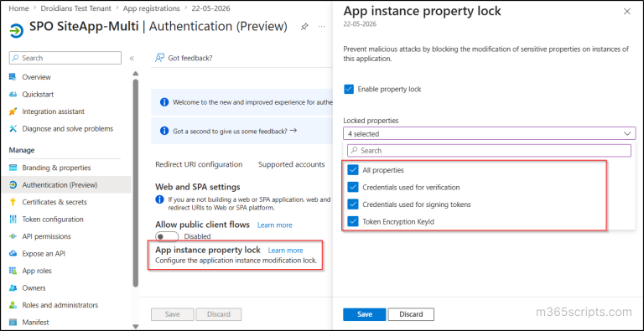The width and height of the screenshot is (644, 331).
Task: Go to Home breadcrumb
Action: 18,8
